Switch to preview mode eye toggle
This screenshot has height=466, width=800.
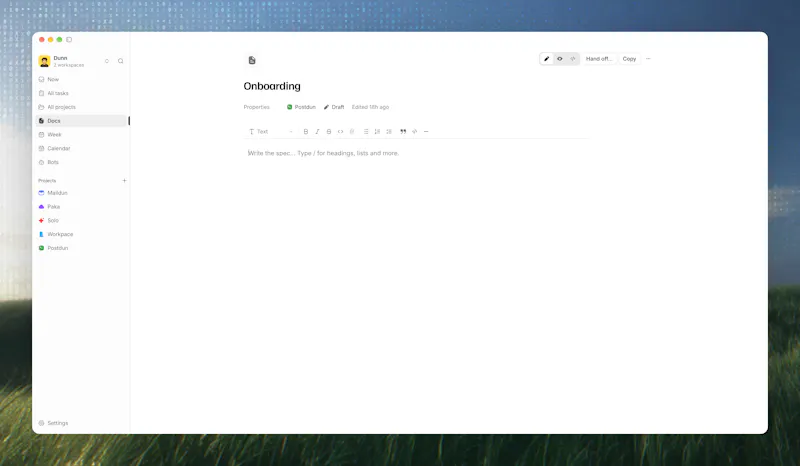[x=560, y=59]
